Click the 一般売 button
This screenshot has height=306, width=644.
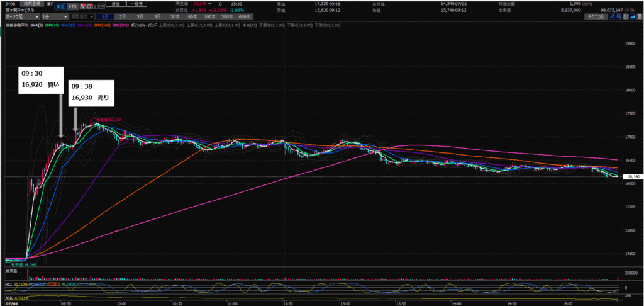(x=136, y=3)
